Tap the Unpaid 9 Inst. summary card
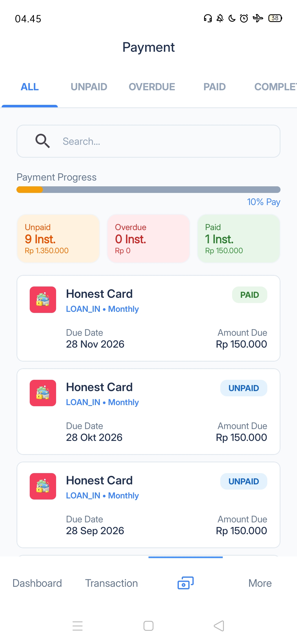297x644 pixels. tap(58, 239)
